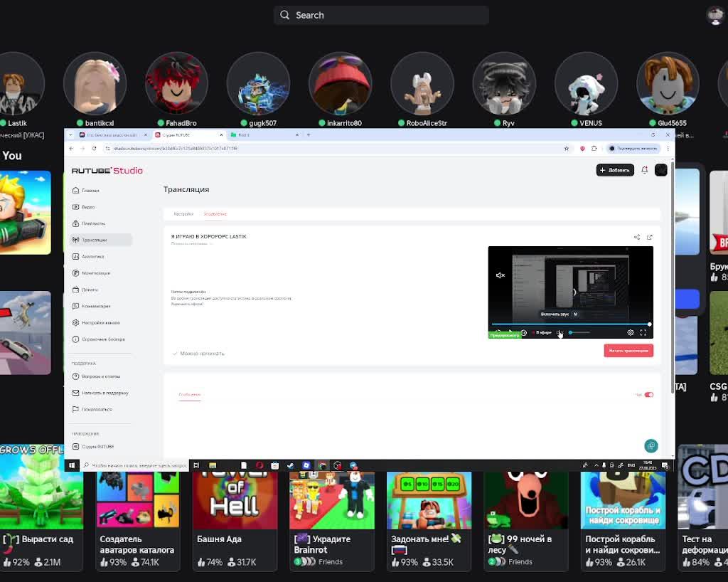Switch to the Управление tab

pos(215,214)
